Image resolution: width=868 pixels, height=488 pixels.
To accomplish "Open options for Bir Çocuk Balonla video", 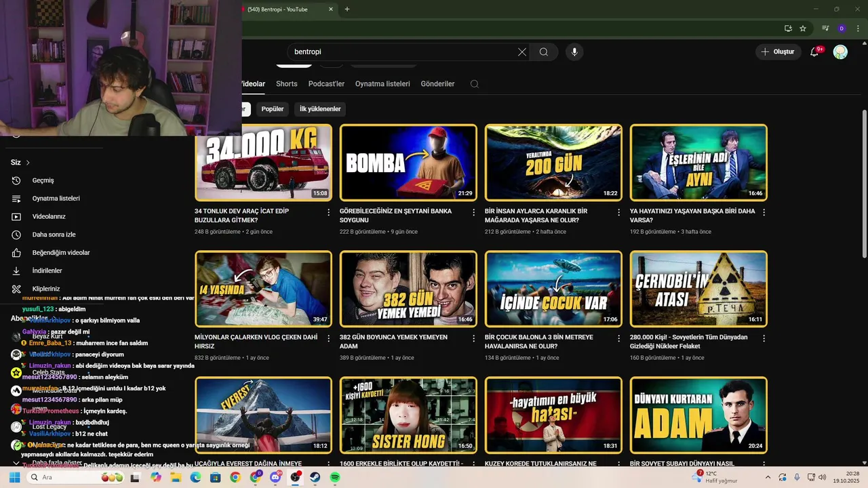I will pyautogui.click(x=618, y=338).
